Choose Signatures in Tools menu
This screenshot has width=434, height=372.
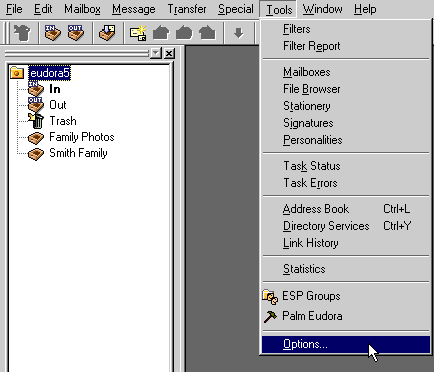pyautogui.click(x=346, y=123)
